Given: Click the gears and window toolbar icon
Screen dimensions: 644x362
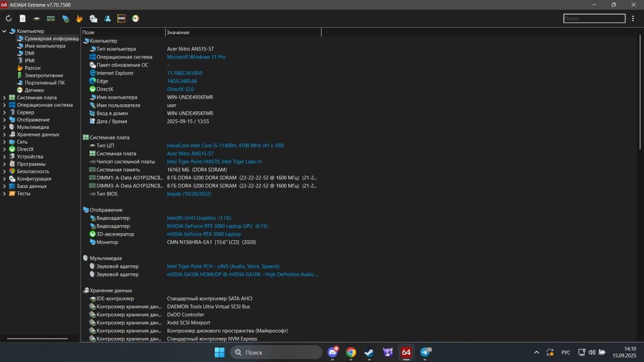Looking at the screenshot, I should pos(93,19).
